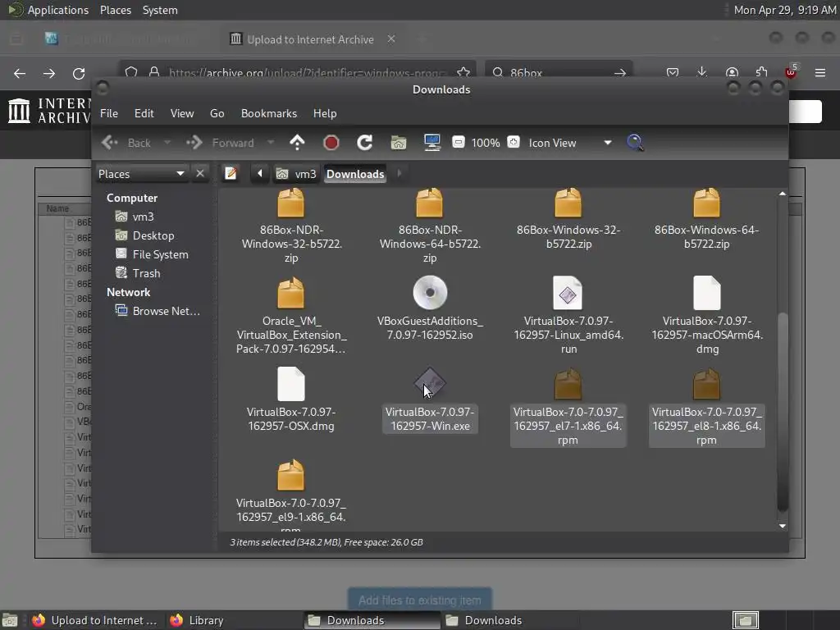Image resolution: width=840 pixels, height=630 pixels.
Task: Open the Computer toolbar icon
Action: [431, 143]
